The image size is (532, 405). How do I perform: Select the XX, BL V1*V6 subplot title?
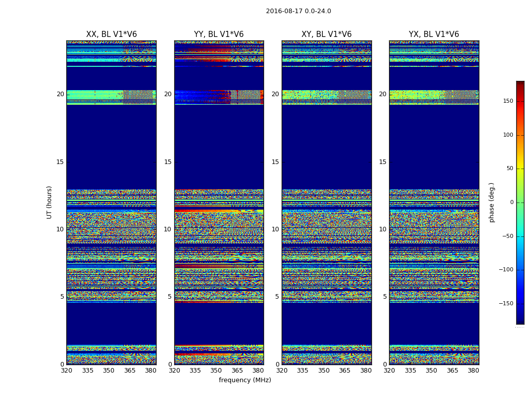[111, 34]
